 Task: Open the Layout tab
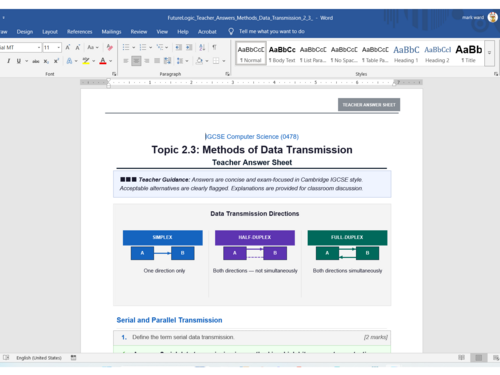50,32
